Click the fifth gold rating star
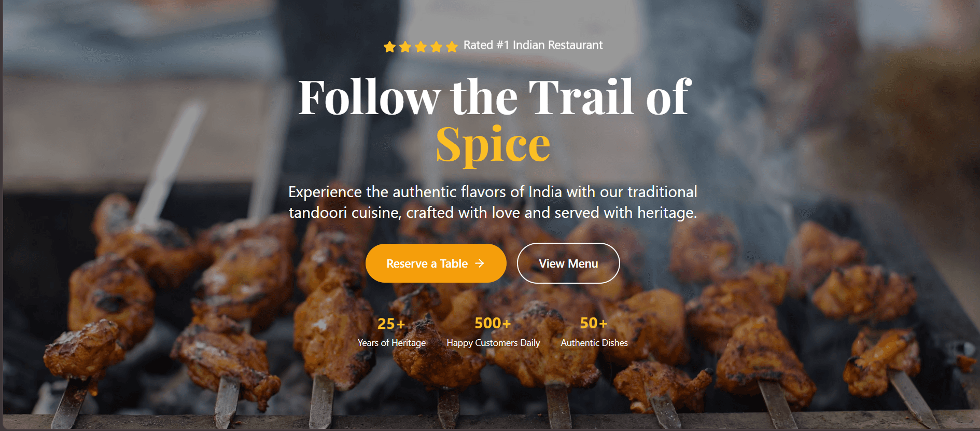This screenshot has width=980, height=431. coord(452,47)
